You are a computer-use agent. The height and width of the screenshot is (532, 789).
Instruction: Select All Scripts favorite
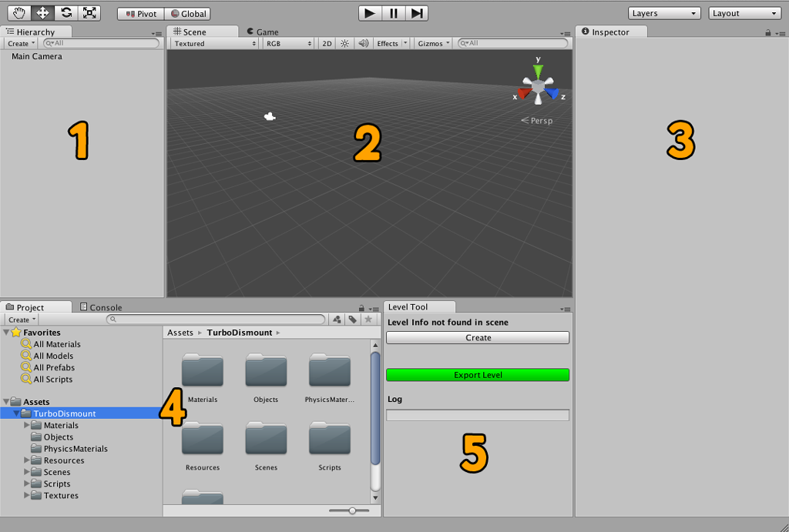click(53, 379)
